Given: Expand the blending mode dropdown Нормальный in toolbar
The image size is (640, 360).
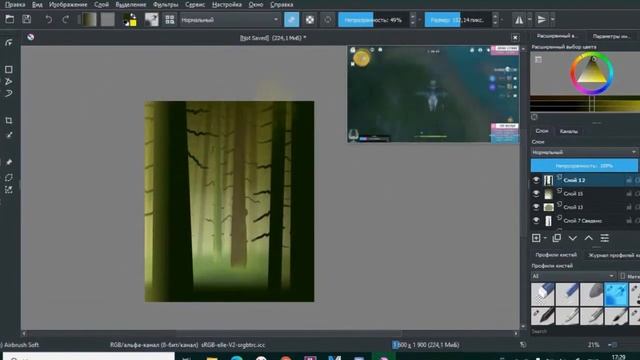Looking at the screenshot, I should (x=230, y=20).
